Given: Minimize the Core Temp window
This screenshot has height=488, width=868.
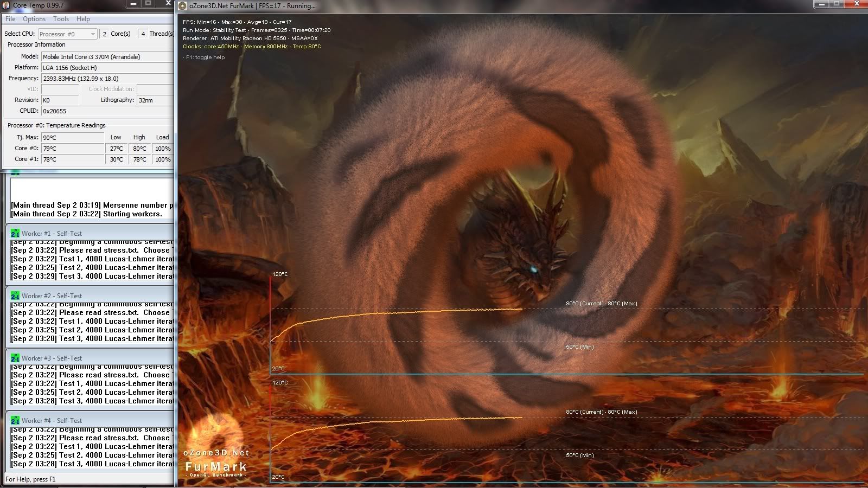Looking at the screenshot, I should (133, 4).
